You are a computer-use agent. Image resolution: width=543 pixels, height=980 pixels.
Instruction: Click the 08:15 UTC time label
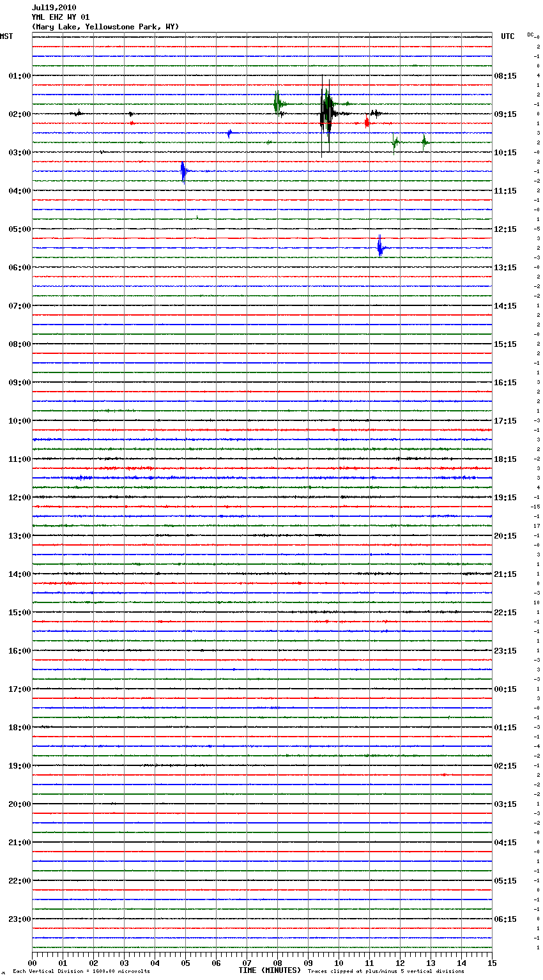pos(505,75)
